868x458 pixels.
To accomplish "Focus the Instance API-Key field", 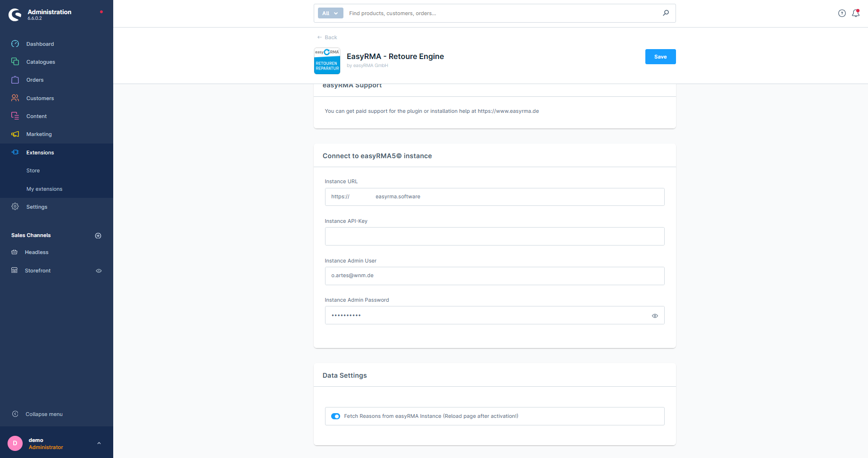I will coord(494,236).
